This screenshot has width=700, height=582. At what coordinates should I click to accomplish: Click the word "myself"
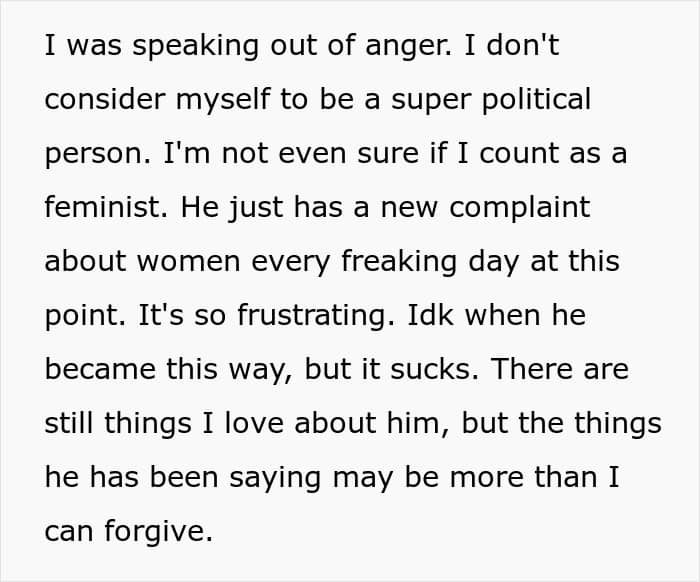coord(223,100)
